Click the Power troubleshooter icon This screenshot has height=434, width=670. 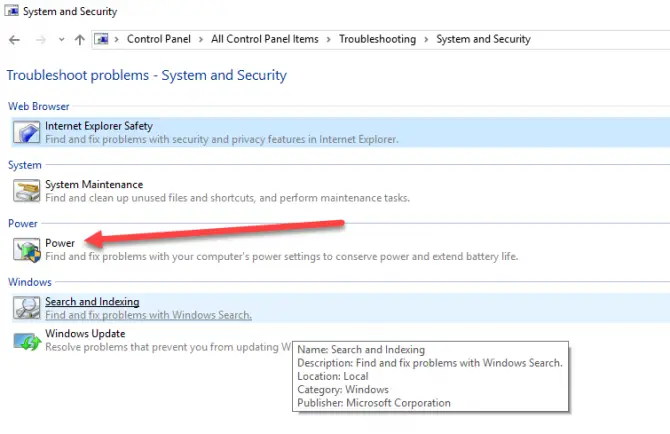26,249
